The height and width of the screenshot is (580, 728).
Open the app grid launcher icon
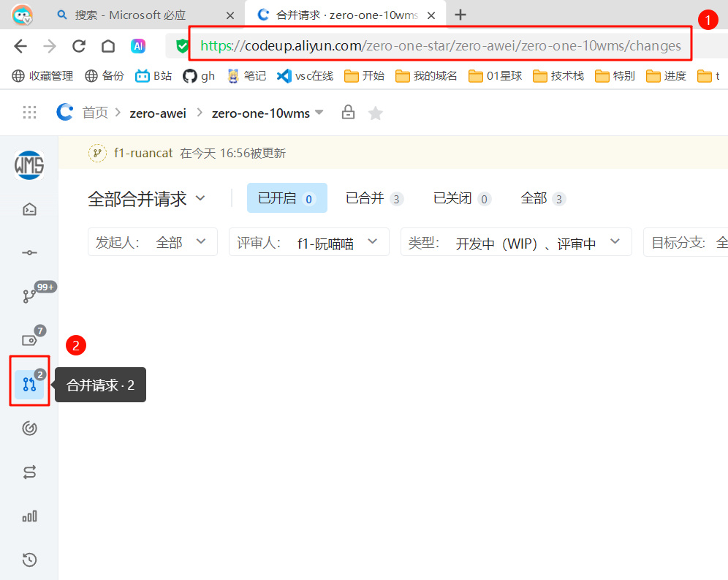tap(29, 113)
